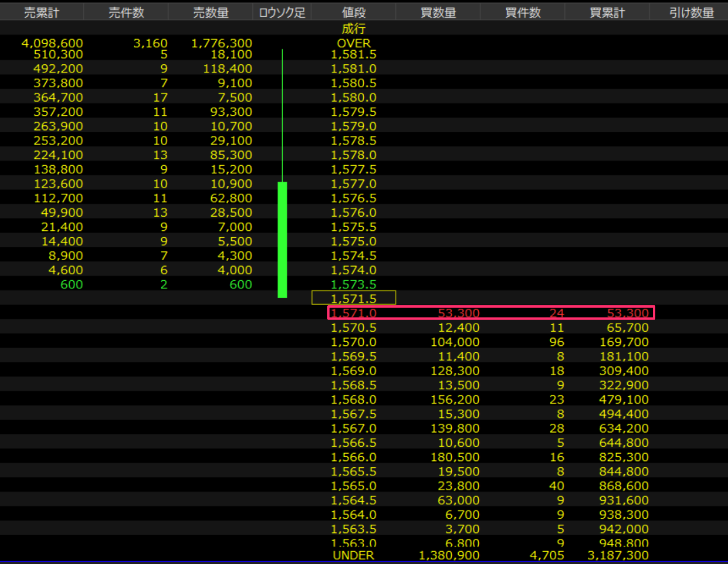Click the 買数量 column header
The width and height of the screenshot is (728, 564).
[x=438, y=13]
